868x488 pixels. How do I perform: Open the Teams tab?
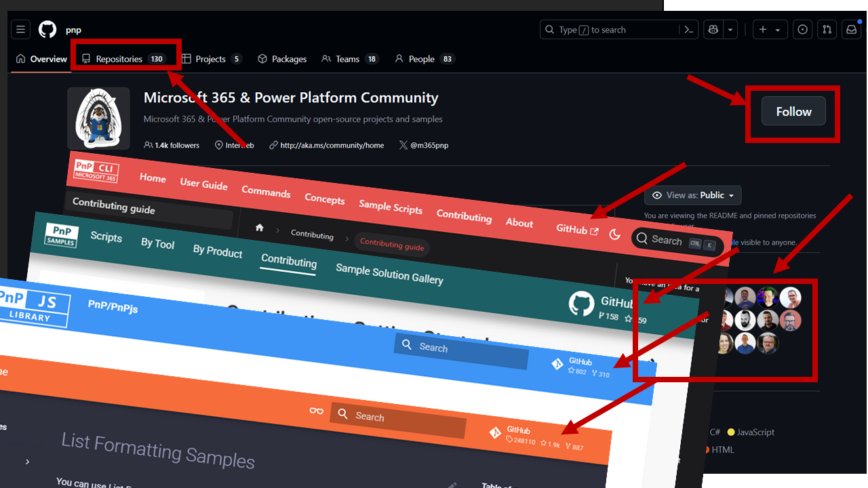pos(350,59)
